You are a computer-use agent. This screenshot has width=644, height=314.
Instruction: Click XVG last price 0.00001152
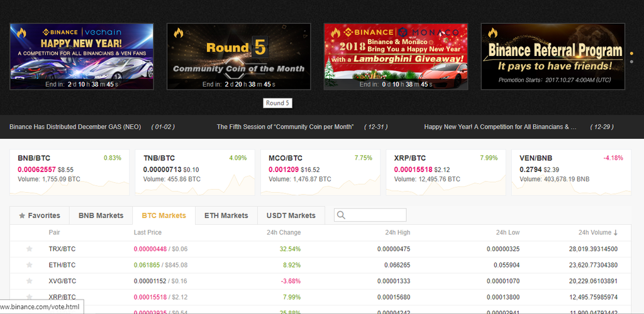pos(150,281)
